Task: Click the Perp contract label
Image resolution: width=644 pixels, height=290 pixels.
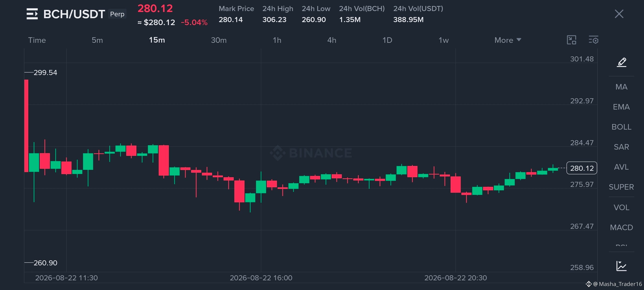Action: click(x=117, y=14)
